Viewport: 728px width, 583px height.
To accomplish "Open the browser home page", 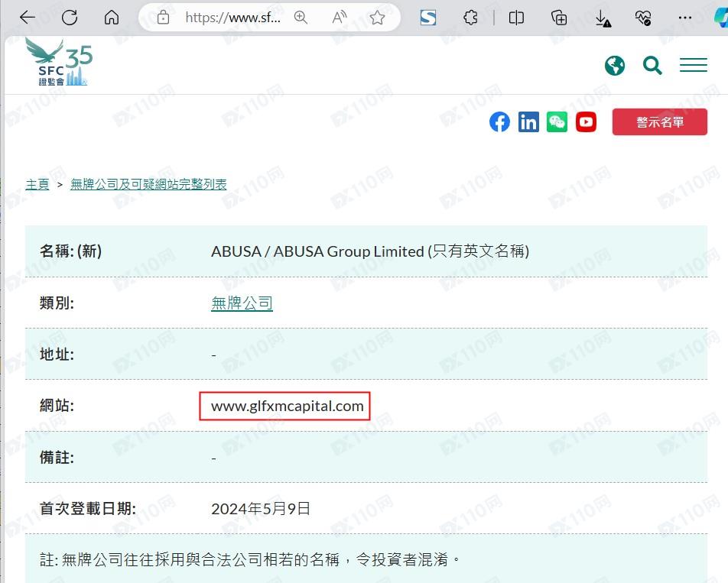I will (112, 18).
